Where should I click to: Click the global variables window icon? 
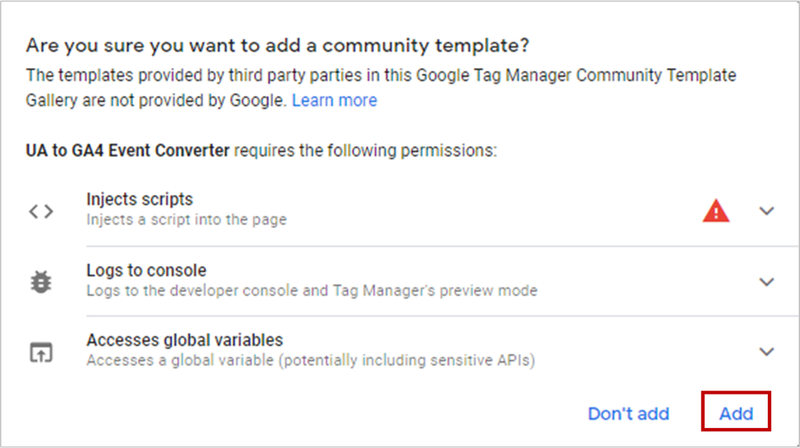(x=41, y=352)
